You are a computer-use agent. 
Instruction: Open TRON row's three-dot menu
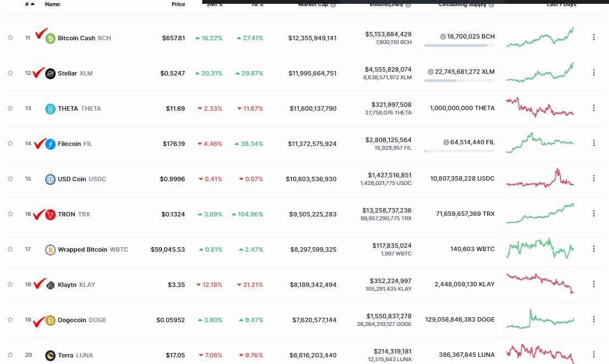click(594, 214)
